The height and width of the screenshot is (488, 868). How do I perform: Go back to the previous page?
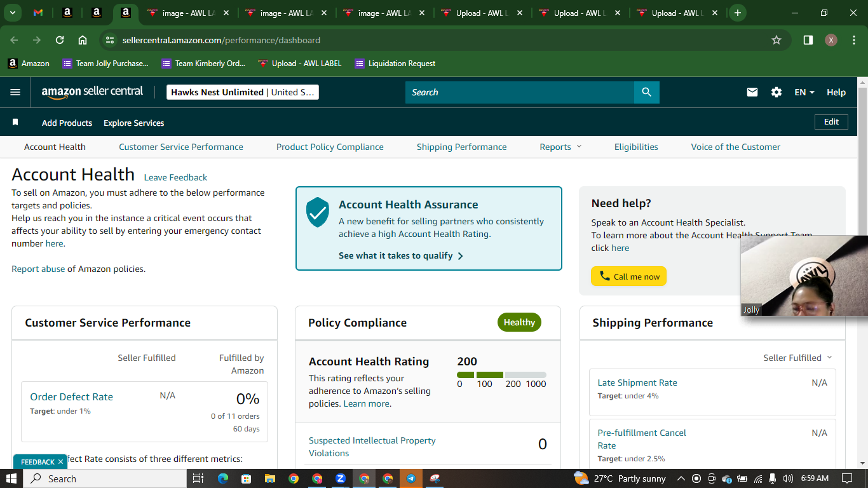coord(15,40)
